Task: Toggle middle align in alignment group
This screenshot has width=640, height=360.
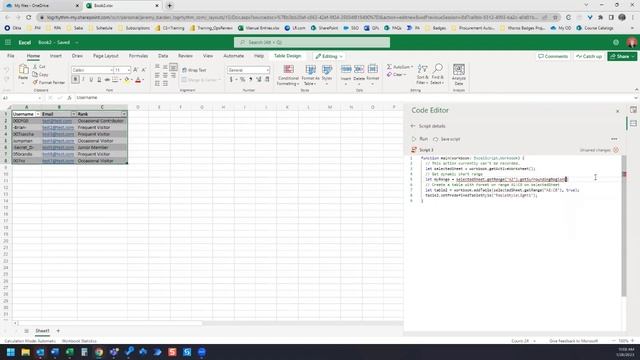Action: (165, 67)
